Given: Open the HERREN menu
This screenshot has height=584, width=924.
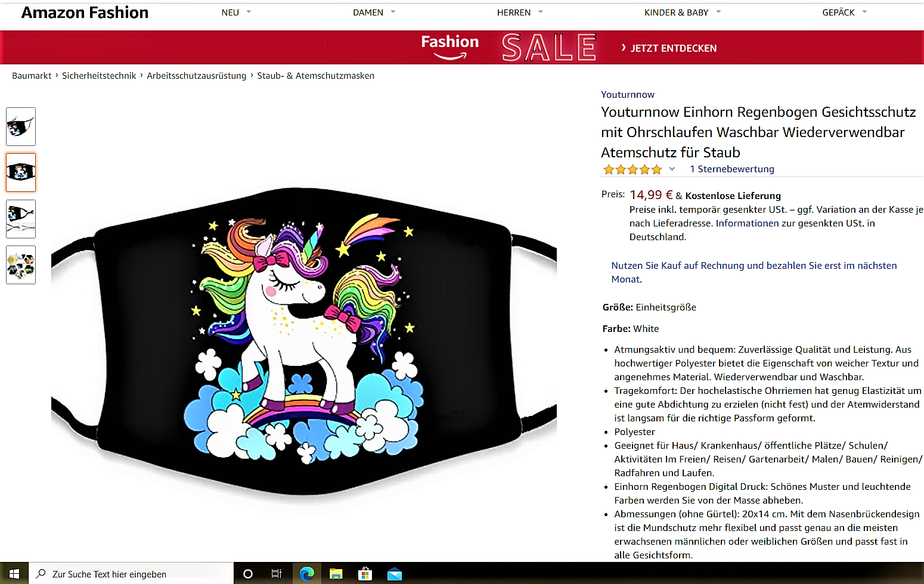Looking at the screenshot, I should click(520, 12).
